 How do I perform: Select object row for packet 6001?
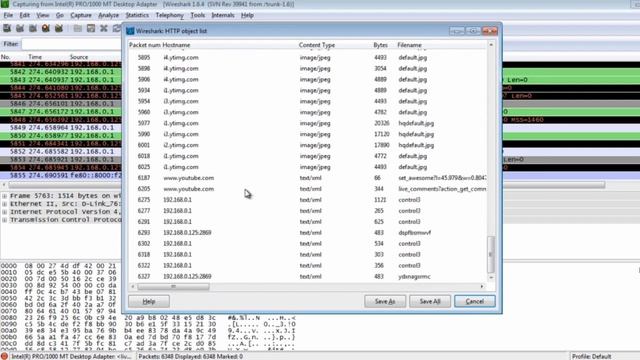[308, 145]
